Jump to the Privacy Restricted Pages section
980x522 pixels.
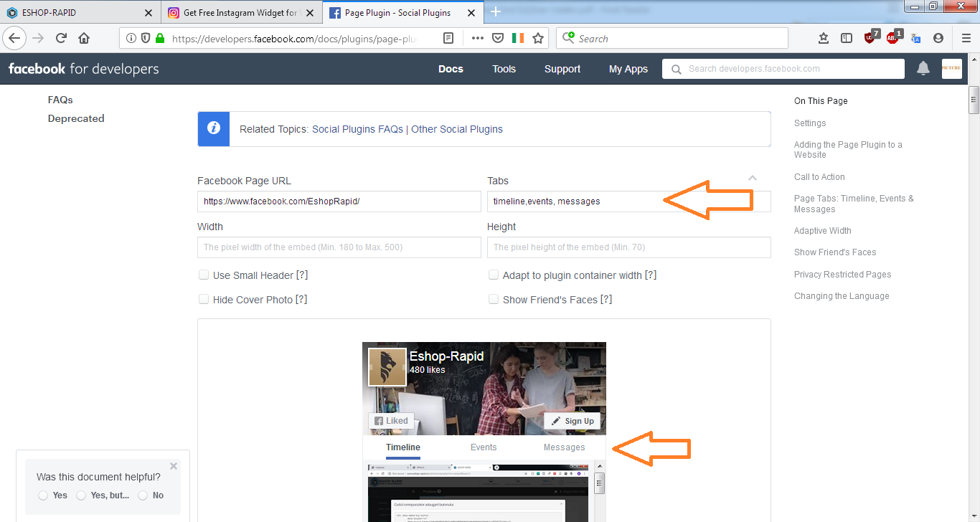click(842, 275)
